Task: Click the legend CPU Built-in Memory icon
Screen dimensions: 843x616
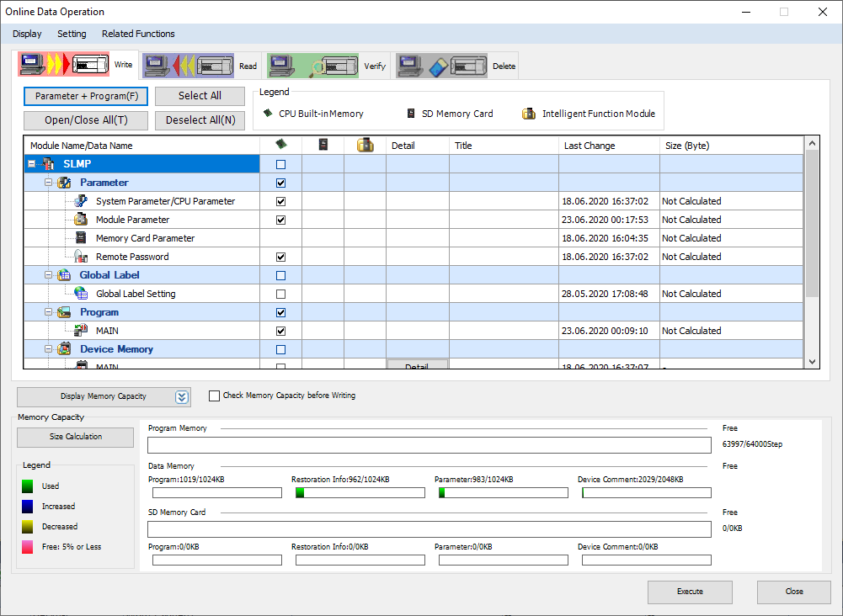Action: (268, 113)
